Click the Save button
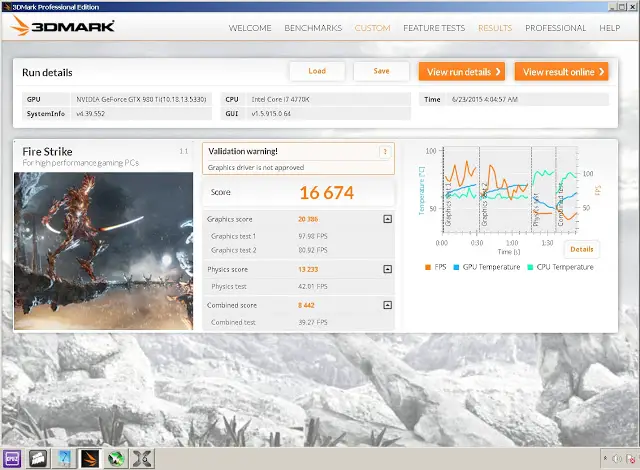This screenshot has height=470, width=640. point(381,71)
